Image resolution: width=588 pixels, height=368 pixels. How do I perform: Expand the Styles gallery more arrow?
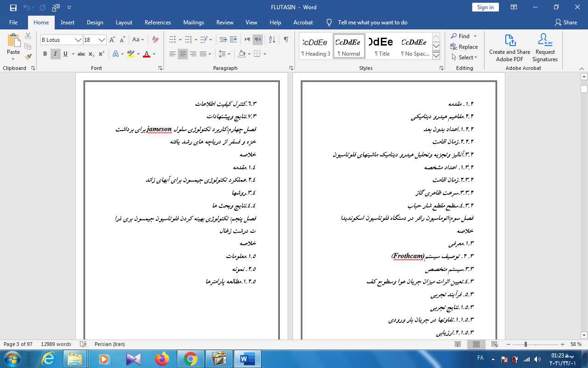[x=436, y=56]
